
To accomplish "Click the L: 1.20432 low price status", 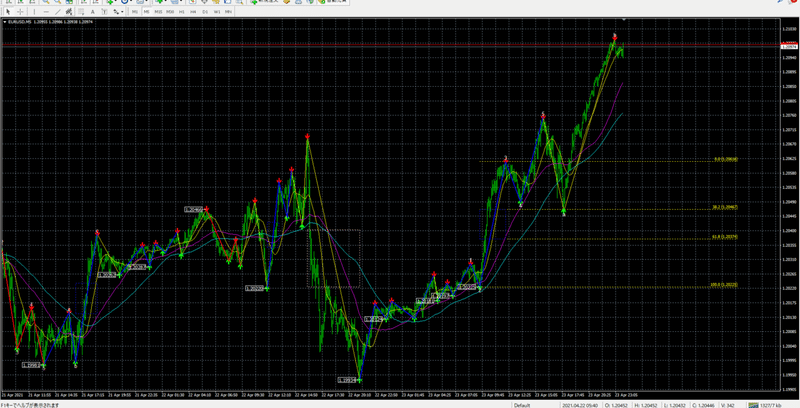I will pos(675,405).
